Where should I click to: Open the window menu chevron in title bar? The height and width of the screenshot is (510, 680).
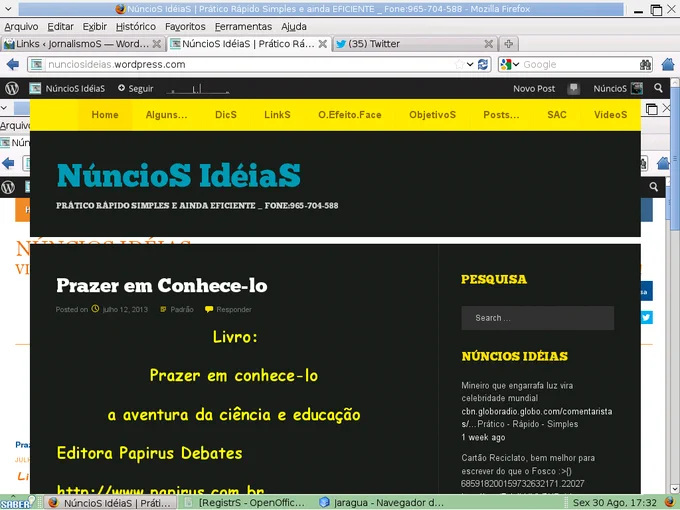[8, 9]
